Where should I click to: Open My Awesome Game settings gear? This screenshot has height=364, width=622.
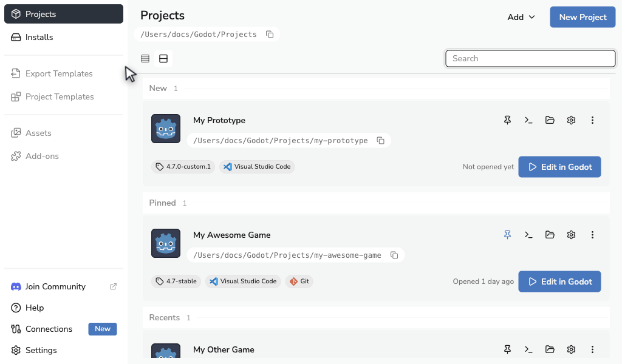click(x=571, y=235)
